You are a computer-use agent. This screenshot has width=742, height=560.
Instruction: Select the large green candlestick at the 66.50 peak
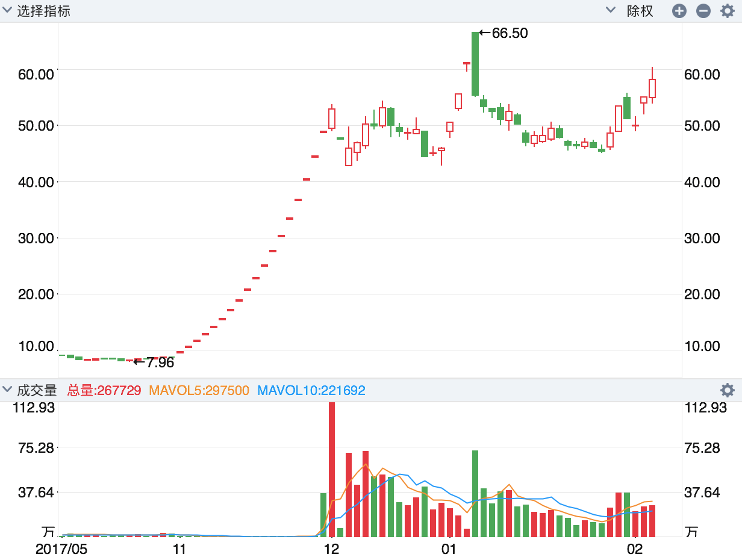point(475,64)
